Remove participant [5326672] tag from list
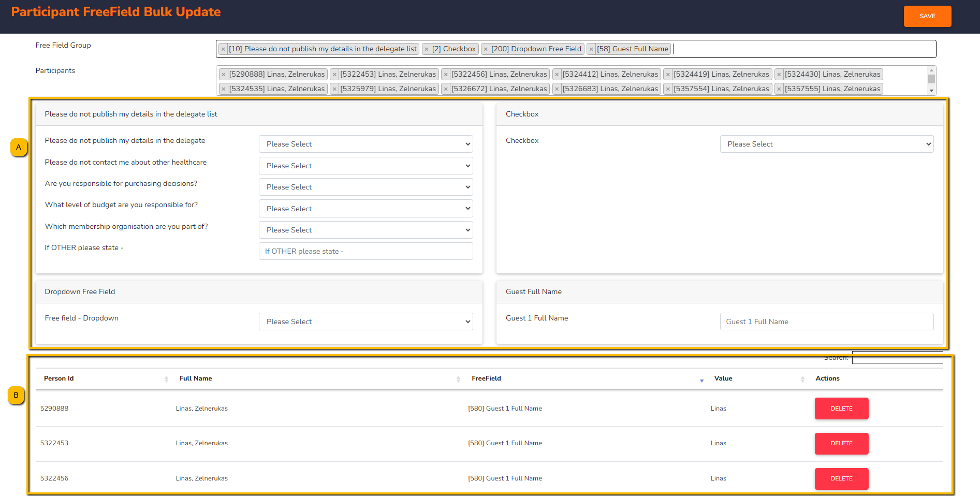980x496 pixels. tap(446, 89)
